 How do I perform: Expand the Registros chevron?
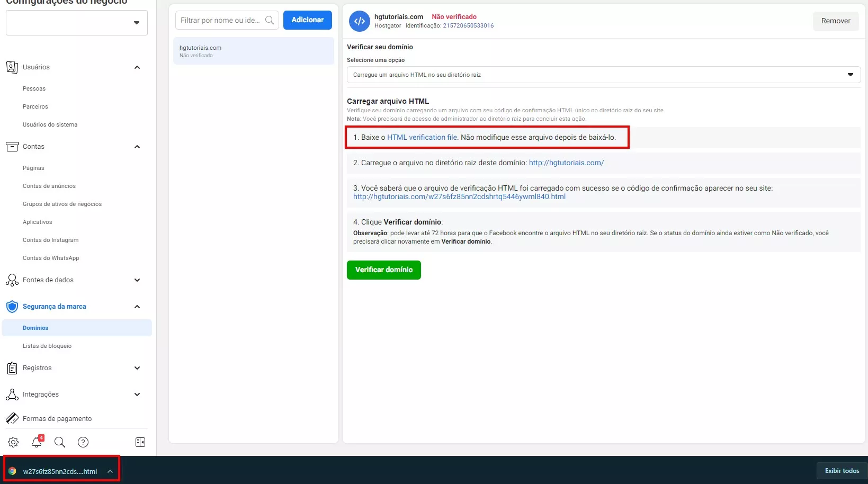click(137, 368)
